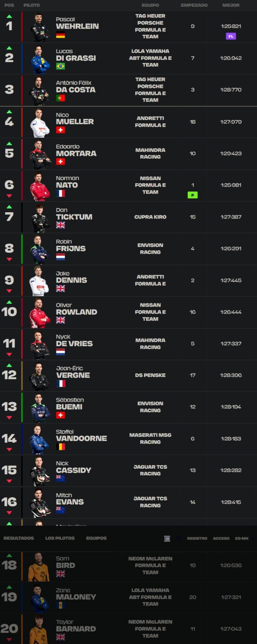
Task: Open the LOS PILOTOS section
Action: [60, 539]
